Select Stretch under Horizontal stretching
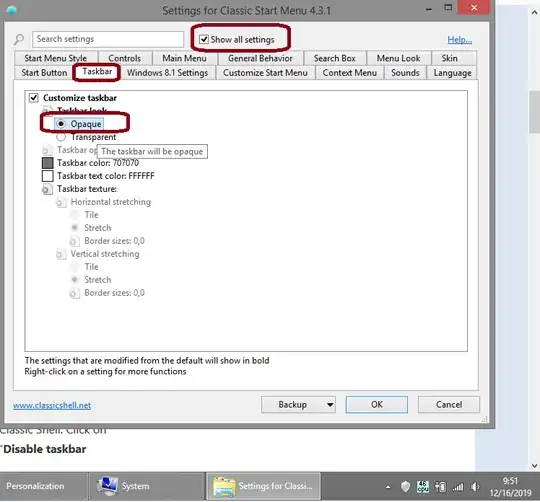Screen dimensions: 540x502 click(x=74, y=228)
